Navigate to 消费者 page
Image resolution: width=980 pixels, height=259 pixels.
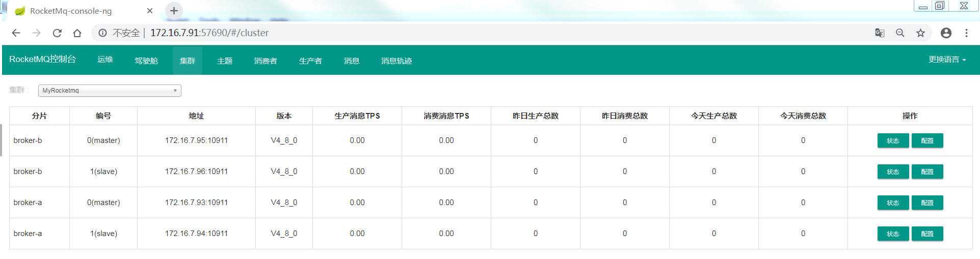pos(266,61)
